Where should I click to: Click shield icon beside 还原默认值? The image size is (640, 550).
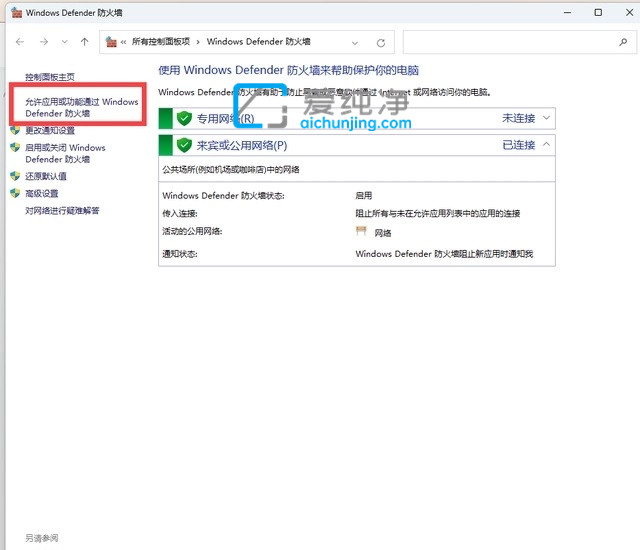[15, 176]
